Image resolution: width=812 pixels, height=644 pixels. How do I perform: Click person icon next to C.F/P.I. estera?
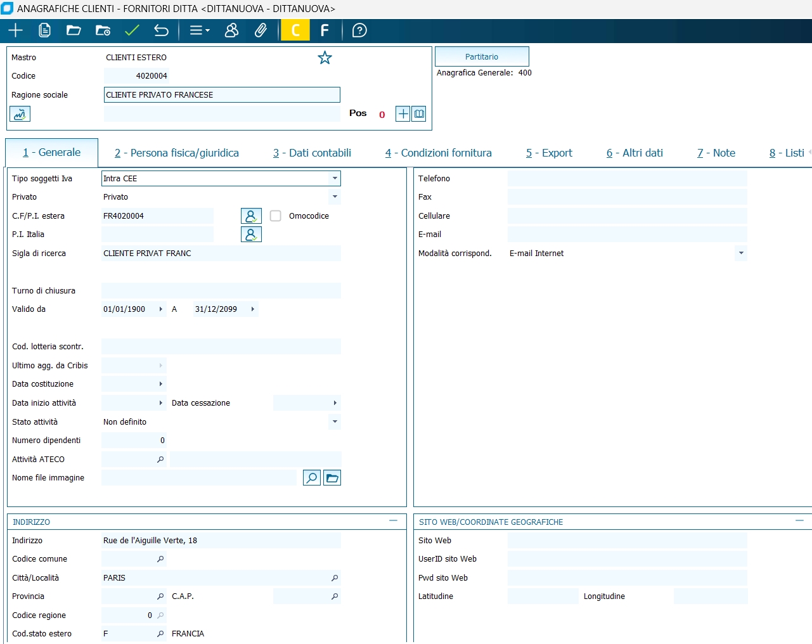pyautogui.click(x=251, y=216)
